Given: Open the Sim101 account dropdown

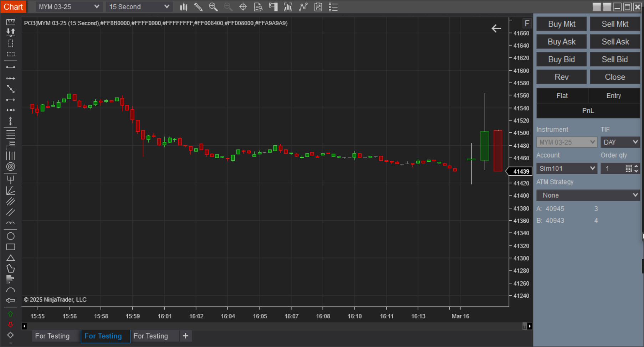Looking at the screenshot, I should tap(567, 169).
